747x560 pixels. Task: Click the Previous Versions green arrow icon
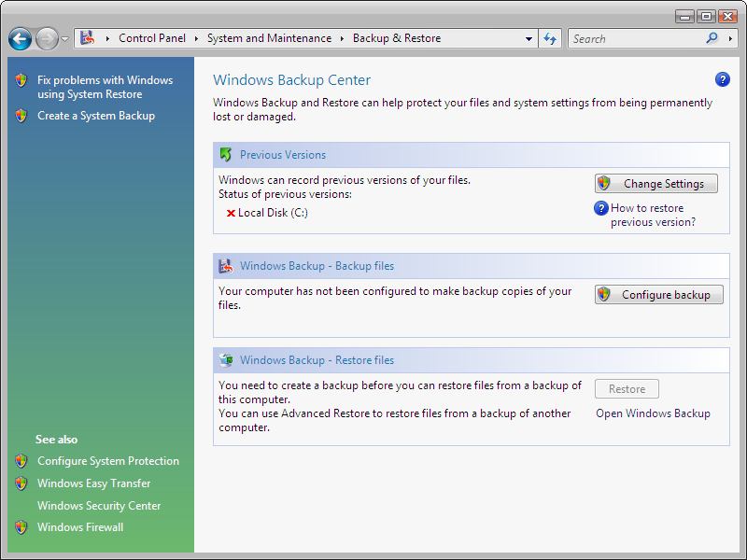[x=225, y=155]
